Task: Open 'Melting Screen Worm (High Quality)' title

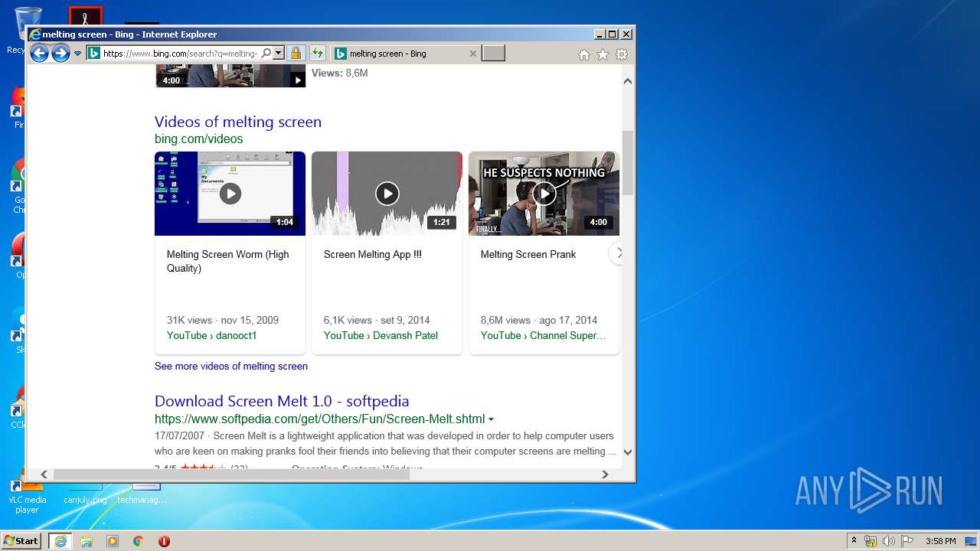Action: [228, 261]
